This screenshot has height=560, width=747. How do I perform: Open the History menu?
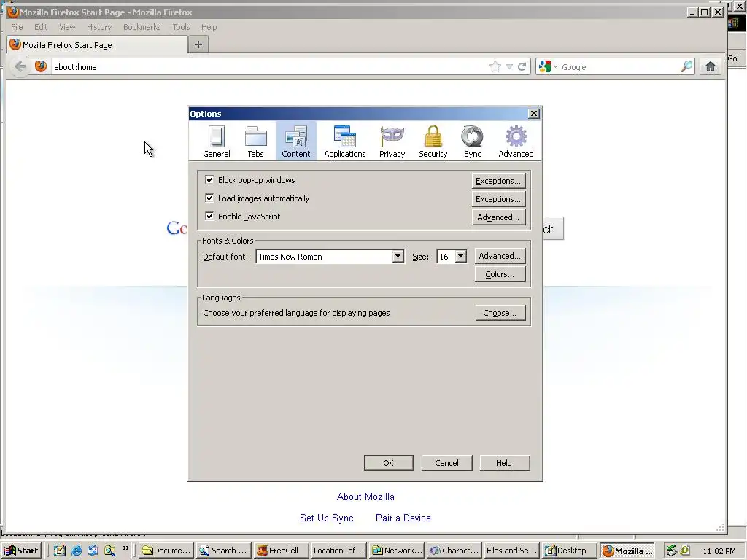(99, 27)
